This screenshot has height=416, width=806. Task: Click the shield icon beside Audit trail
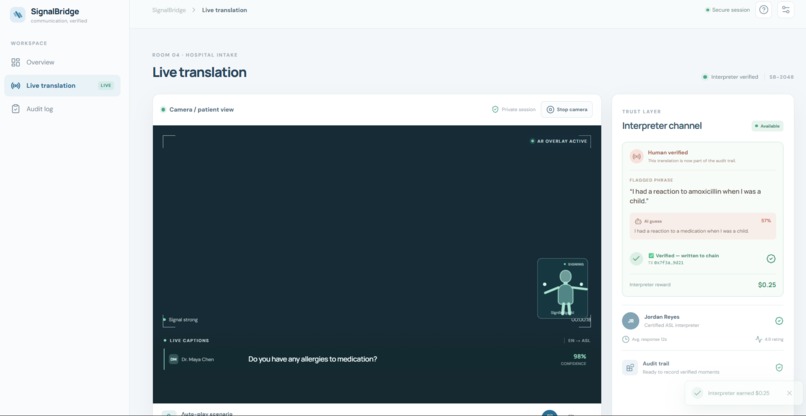[779, 368]
